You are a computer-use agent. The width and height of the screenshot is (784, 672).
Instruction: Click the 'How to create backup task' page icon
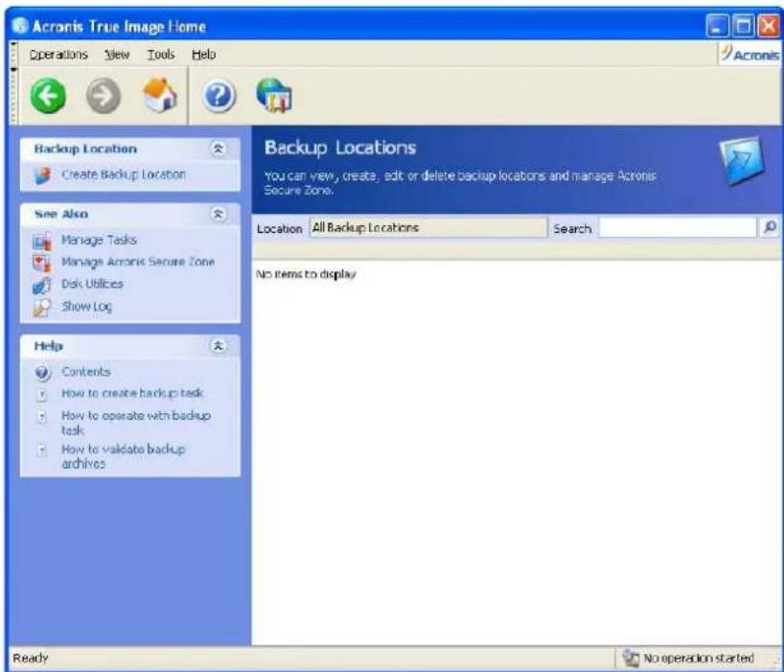tap(42, 395)
